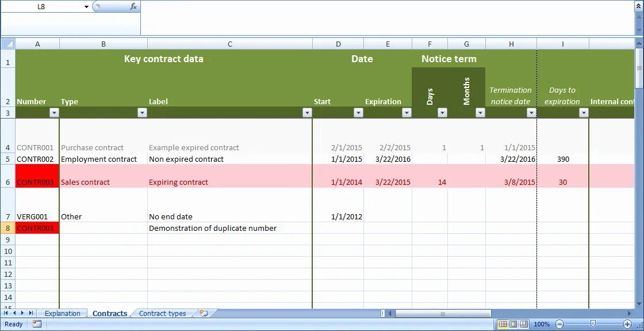Click the zoom in plus button
The height and width of the screenshot is (331, 644).
coord(627,324)
